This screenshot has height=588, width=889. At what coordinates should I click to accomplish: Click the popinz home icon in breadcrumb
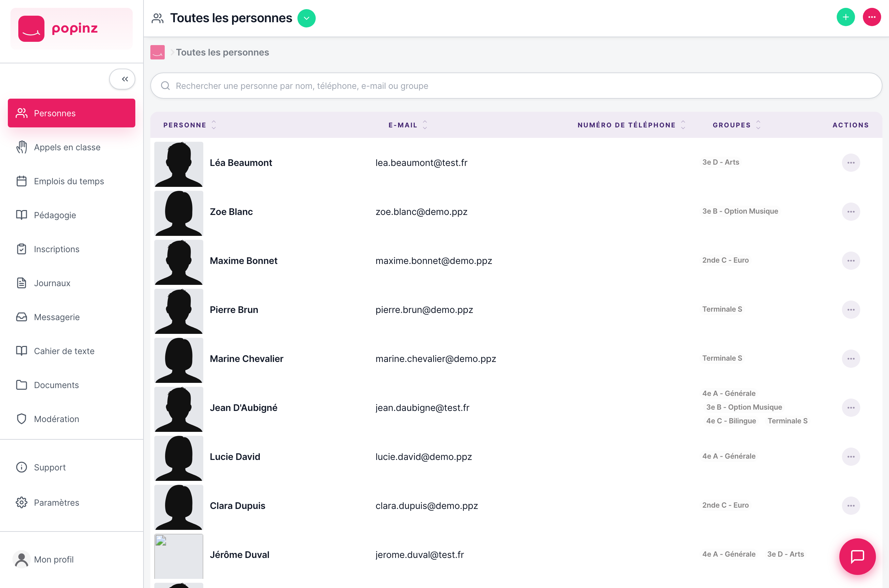(158, 53)
